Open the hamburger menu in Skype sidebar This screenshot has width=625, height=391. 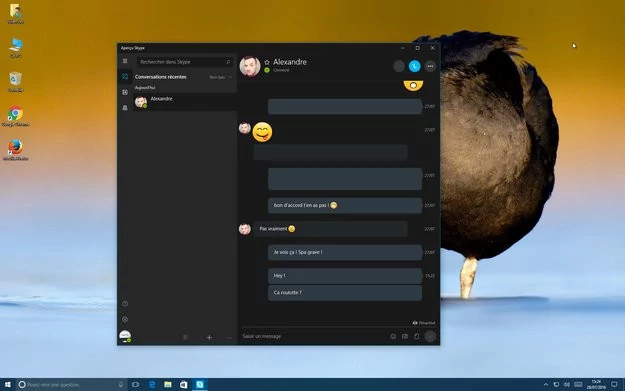click(125, 61)
